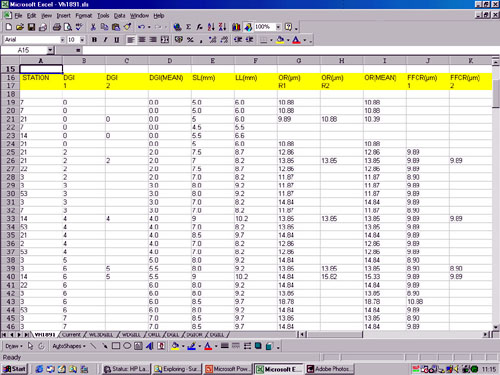Activate the Format Painter brush

127,27
